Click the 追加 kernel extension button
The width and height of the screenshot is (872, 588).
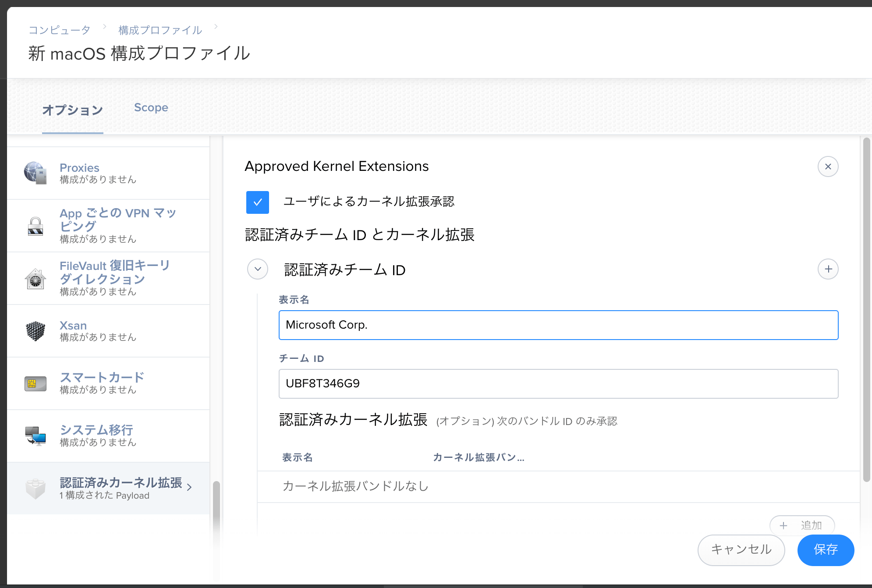pos(802,525)
